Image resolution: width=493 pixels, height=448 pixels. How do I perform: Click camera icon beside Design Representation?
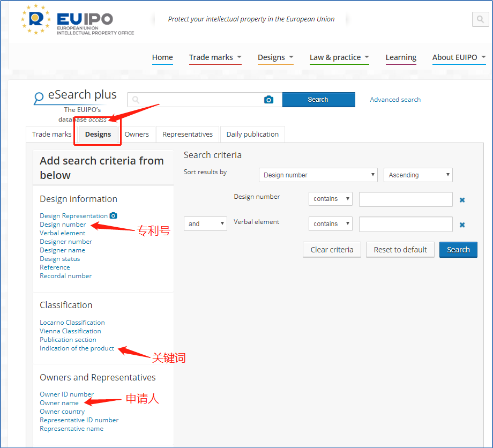[x=113, y=215]
